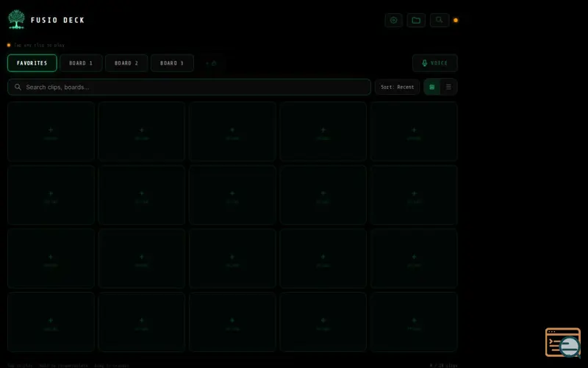The width and height of the screenshot is (588, 368).
Task: Click the Fusio Deck tree logo
Action: point(16,20)
